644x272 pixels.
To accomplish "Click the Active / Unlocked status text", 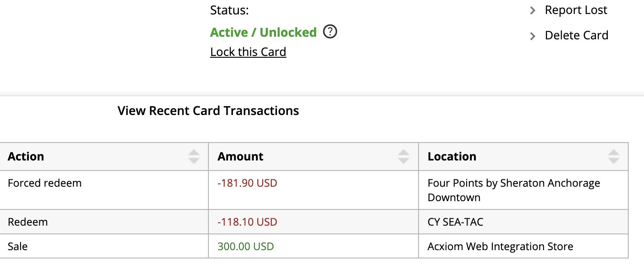I will coord(263,32).
